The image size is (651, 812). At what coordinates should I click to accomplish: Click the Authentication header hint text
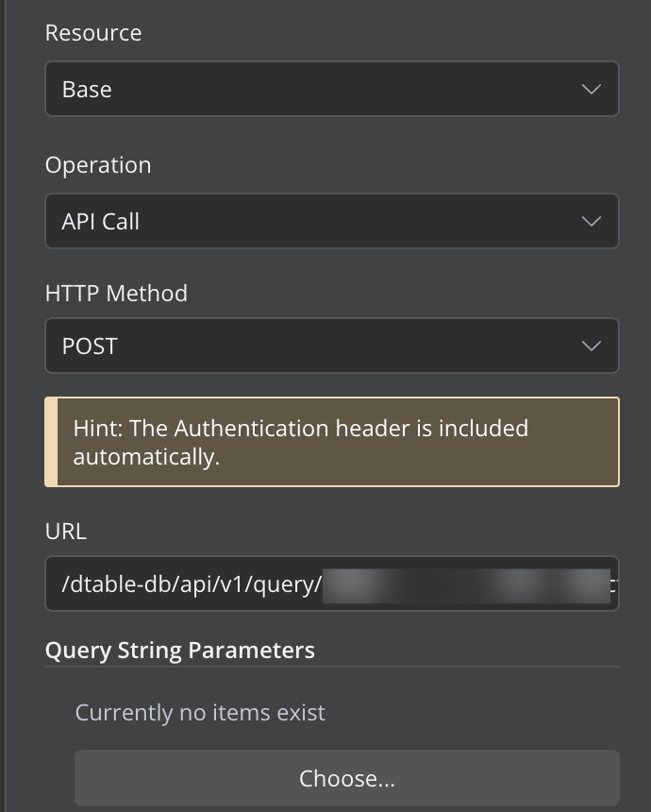(x=300, y=442)
